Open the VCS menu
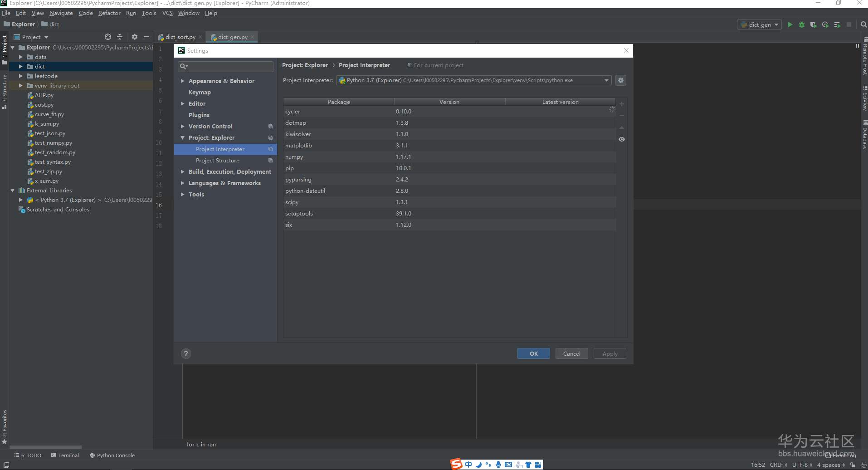 (167, 13)
